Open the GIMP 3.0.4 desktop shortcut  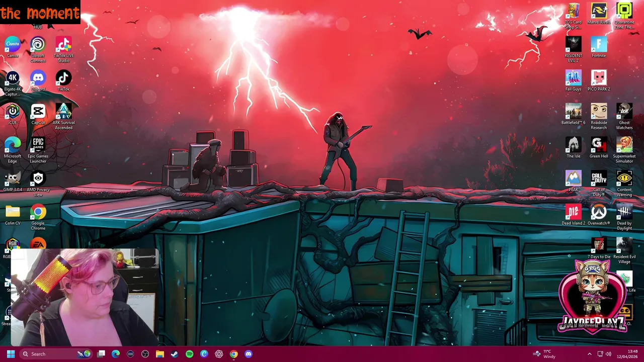pyautogui.click(x=13, y=182)
